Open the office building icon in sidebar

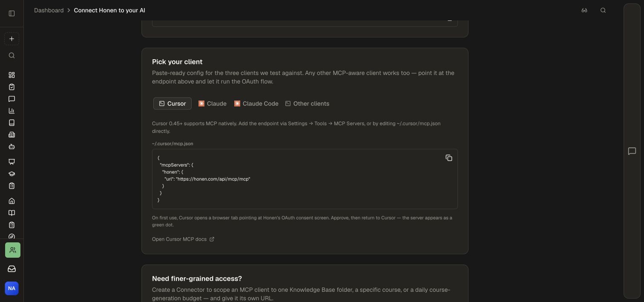pos(11,135)
